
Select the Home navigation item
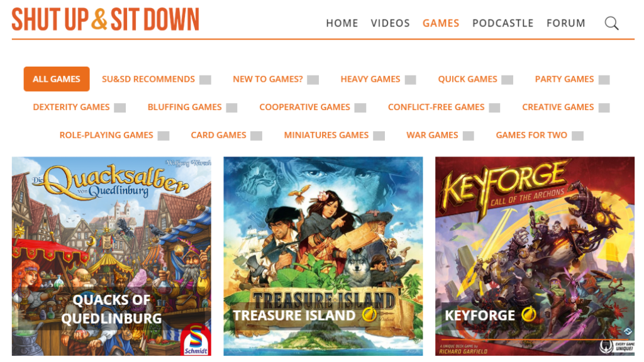(341, 23)
